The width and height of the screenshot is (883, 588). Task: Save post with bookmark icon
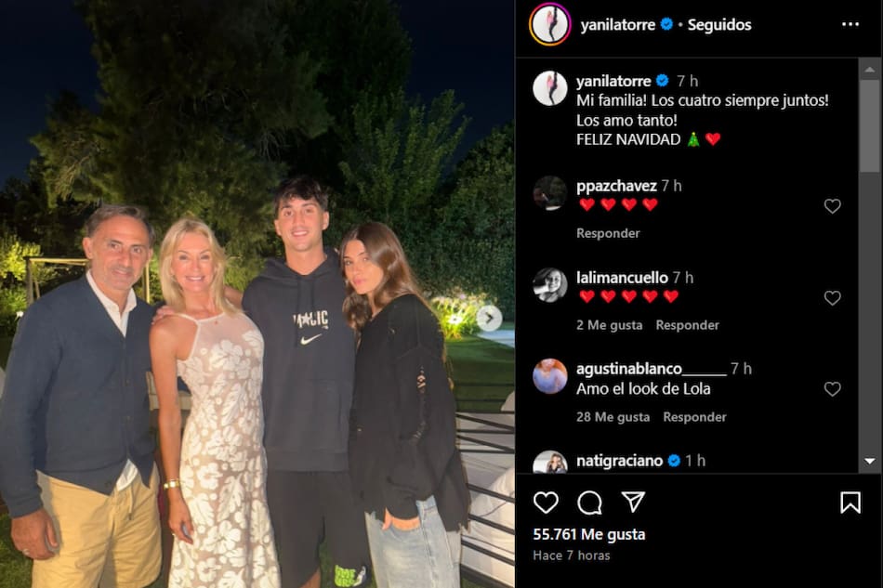tap(850, 503)
